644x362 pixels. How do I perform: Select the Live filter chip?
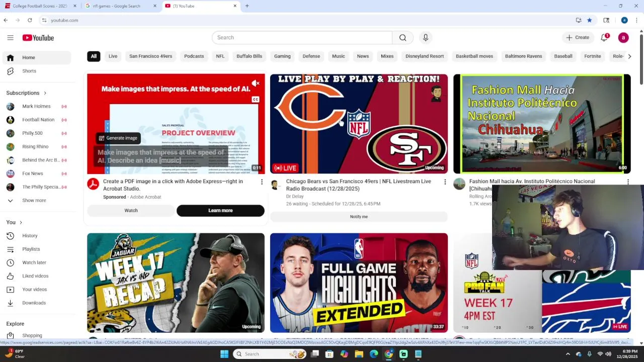pyautogui.click(x=113, y=56)
